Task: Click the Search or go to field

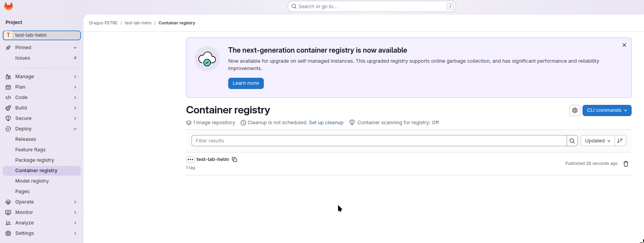Action: point(372,7)
